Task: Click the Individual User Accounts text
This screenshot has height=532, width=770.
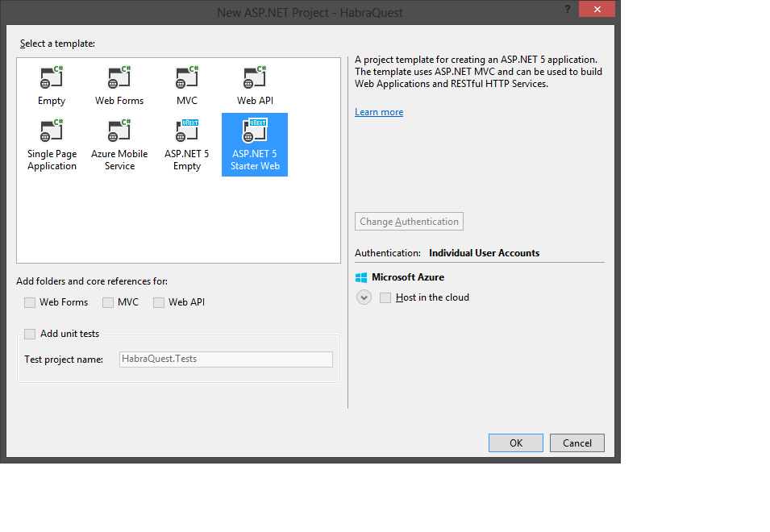Action: point(485,253)
